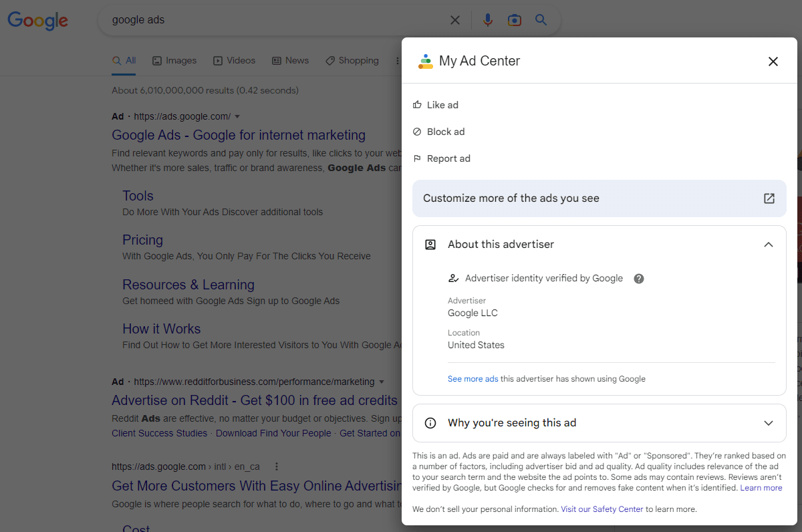Click Download Find Your People link
Image resolution: width=802 pixels, height=532 pixels.
(x=273, y=433)
